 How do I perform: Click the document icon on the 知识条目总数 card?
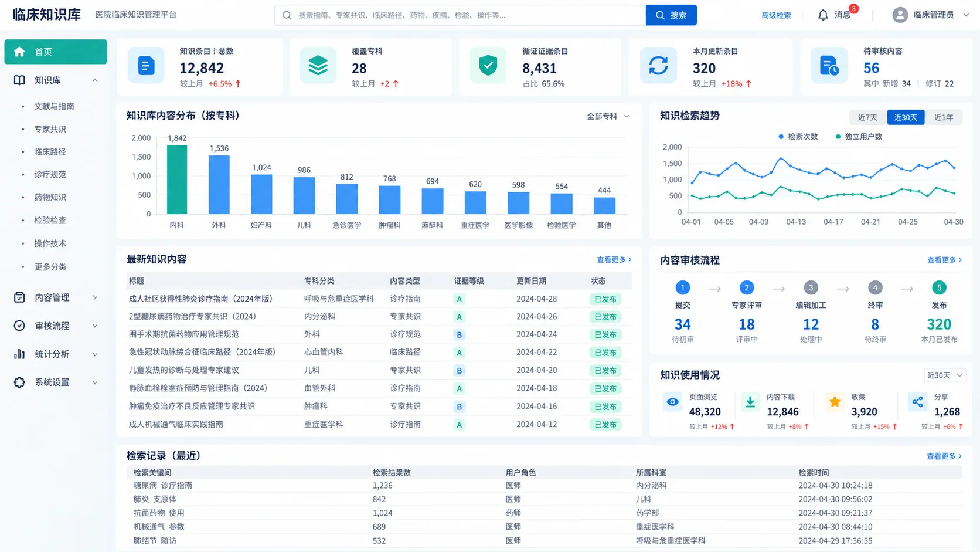146,66
